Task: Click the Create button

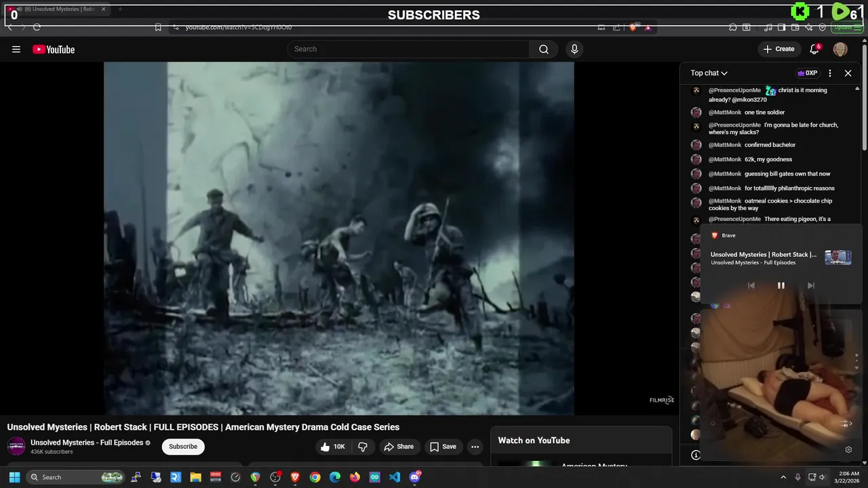Action: pyautogui.click(x=778, y=49)
